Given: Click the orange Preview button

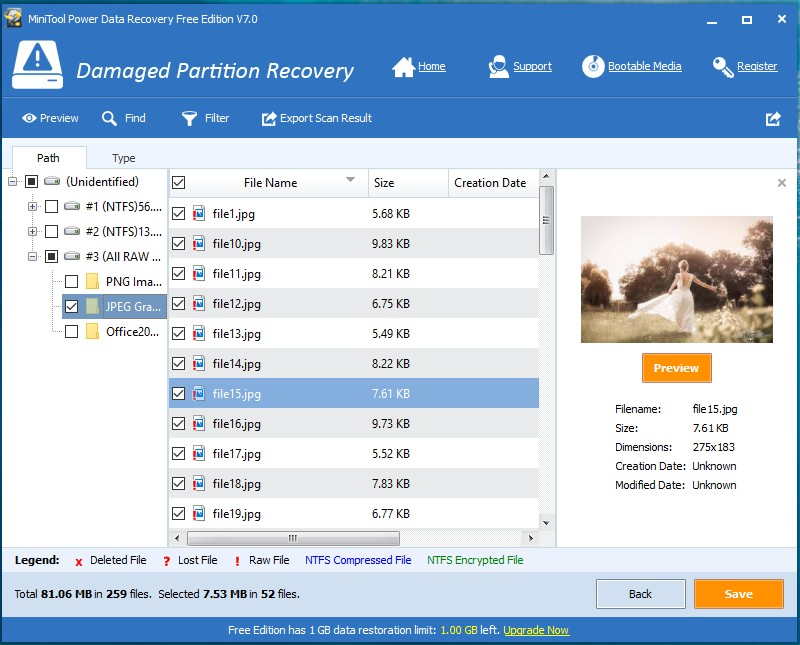Looking at the screenshot, I should point(677,368).
